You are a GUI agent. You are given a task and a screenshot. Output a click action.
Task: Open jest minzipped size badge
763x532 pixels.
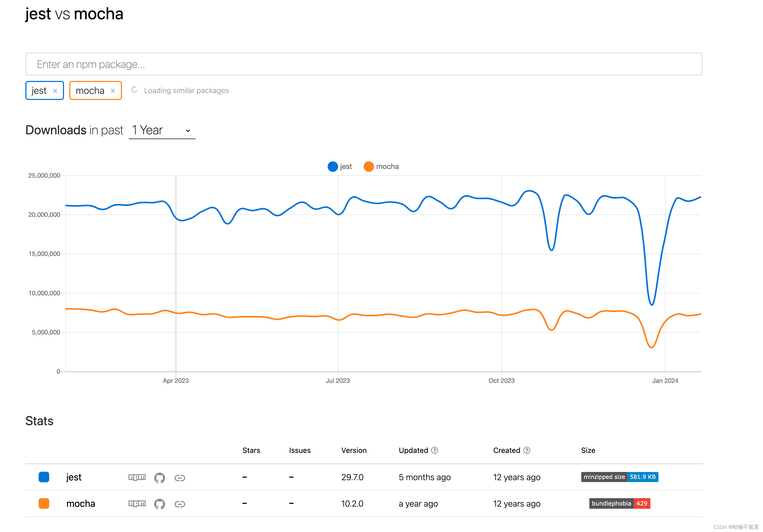pyautogui.click(x=619, y=476)
